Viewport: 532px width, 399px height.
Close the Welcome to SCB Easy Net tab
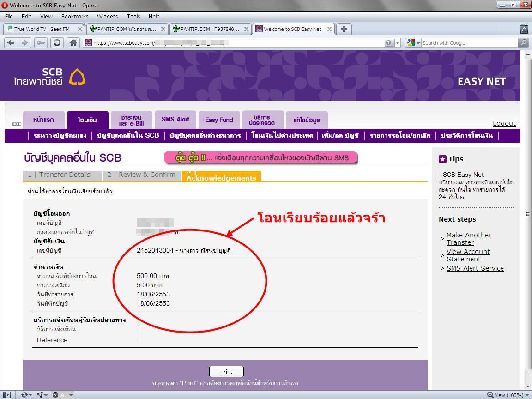coord(329,29)
